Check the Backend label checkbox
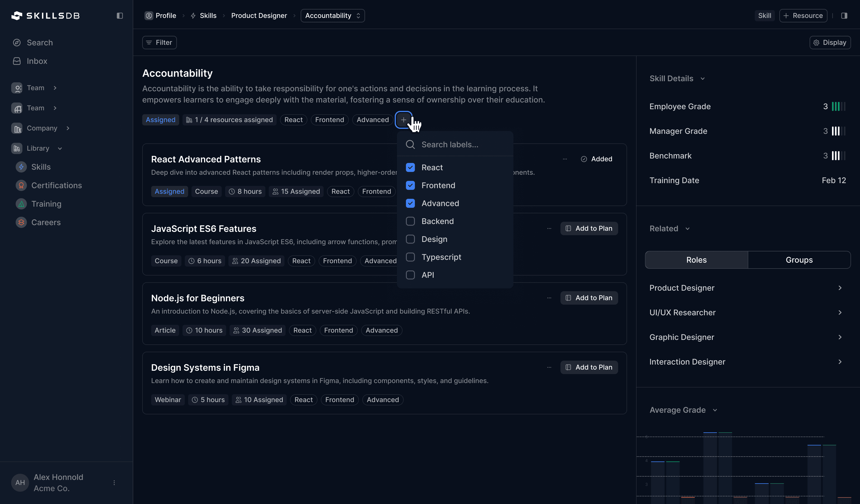Viewport: 860px width, 504px height. pos(410,221)
